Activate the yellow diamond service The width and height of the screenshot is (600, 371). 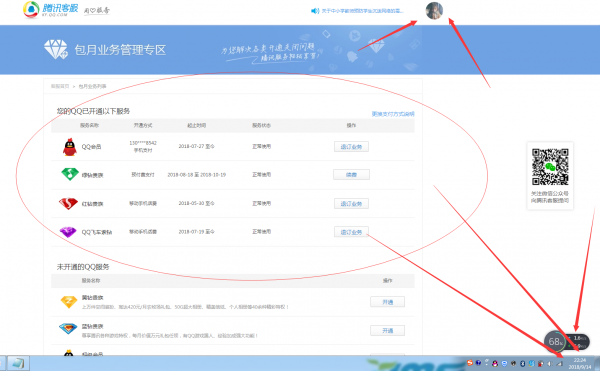tap(387, 302)
